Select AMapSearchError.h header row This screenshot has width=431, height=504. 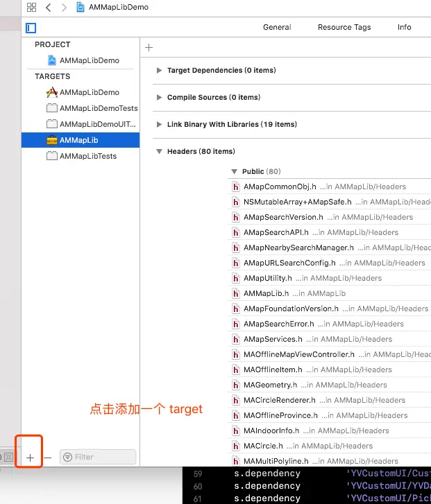tap(329, 324)
